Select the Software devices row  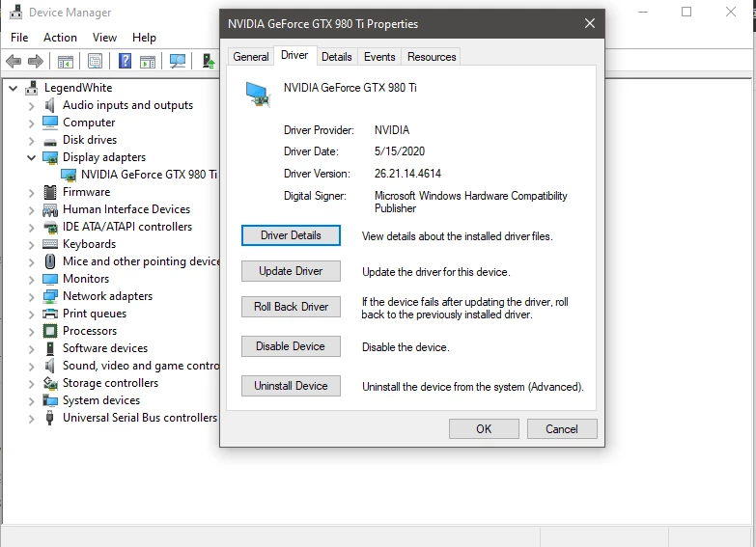[95, 348]
